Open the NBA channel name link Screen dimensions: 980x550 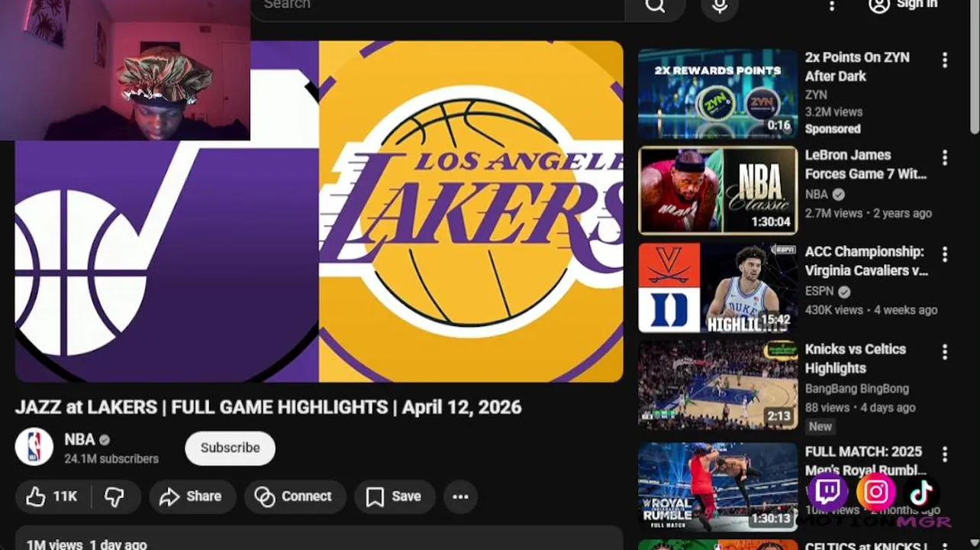click(x=79, y=439)
